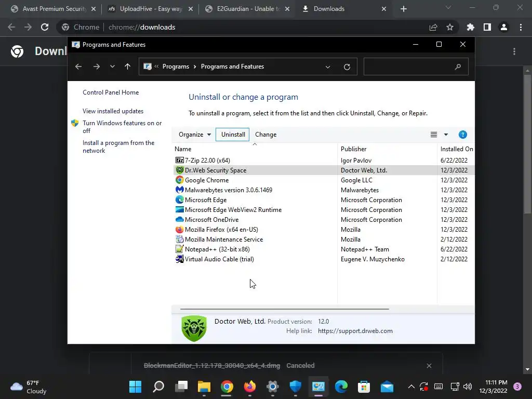Click the Mozilla Maintenance Service icon
Viewport: 532px width, 399px height.
pyautogui.click(x=179, y=239)
